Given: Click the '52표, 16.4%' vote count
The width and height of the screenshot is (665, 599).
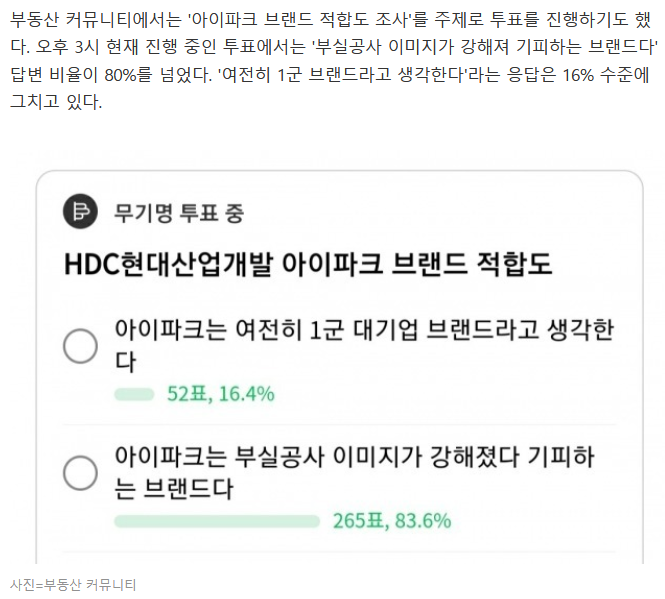Looking at the screenshot, I should point(221,394).
